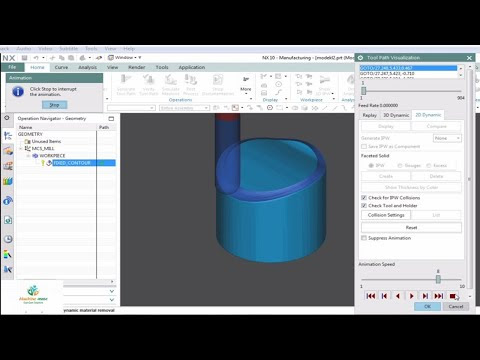Image resolution: width=480 pixels, height=360 pixels.
Task: Click the Animation Speed slider handle
Action: (x=438, y=279)
